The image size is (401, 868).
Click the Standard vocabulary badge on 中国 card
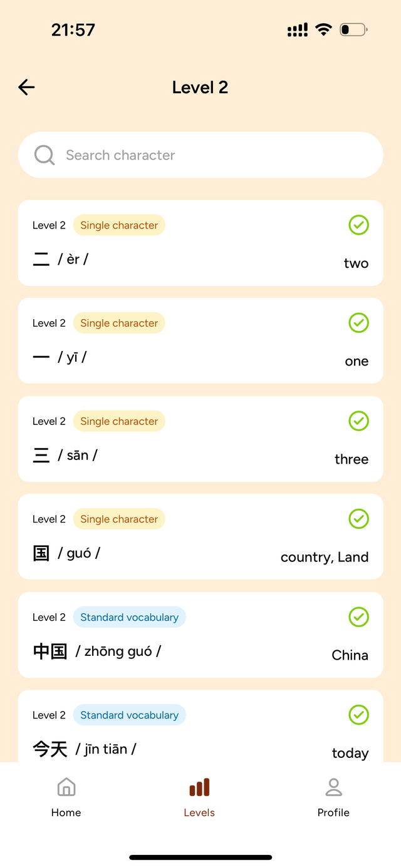tap(130, 617)
